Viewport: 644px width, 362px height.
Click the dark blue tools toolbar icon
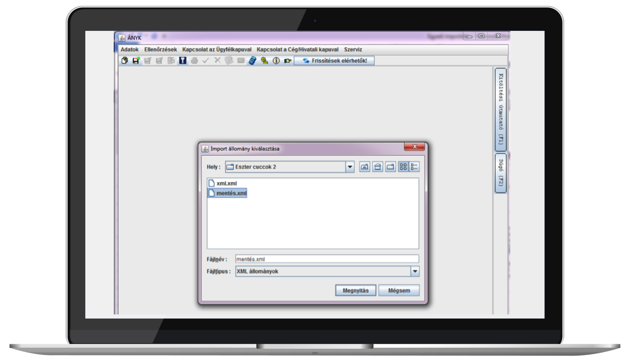coord(182,61)
